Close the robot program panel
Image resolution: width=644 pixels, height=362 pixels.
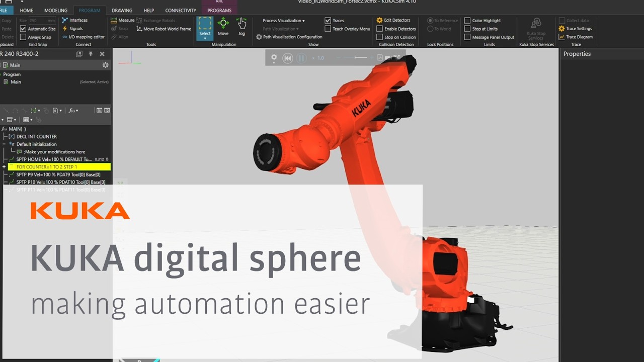tap(102, 54)
